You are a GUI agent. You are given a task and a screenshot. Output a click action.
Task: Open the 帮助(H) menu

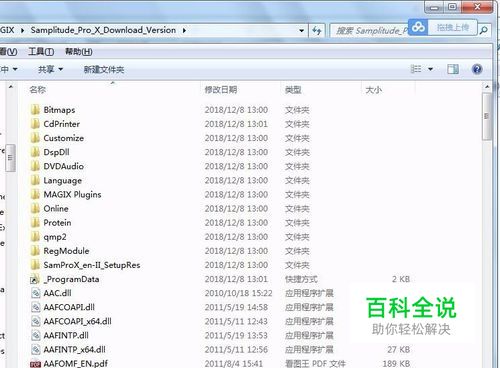79,52
